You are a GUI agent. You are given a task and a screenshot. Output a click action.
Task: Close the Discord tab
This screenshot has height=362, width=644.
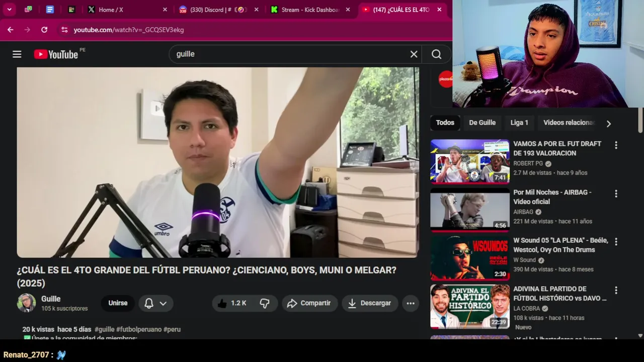click(x=257, y=10)
